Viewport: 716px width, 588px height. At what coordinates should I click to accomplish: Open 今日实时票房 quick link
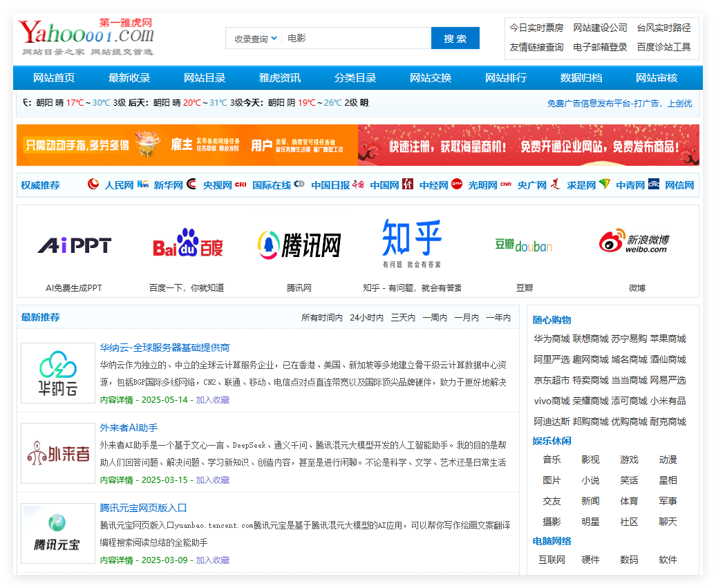[x=536, y=28]
